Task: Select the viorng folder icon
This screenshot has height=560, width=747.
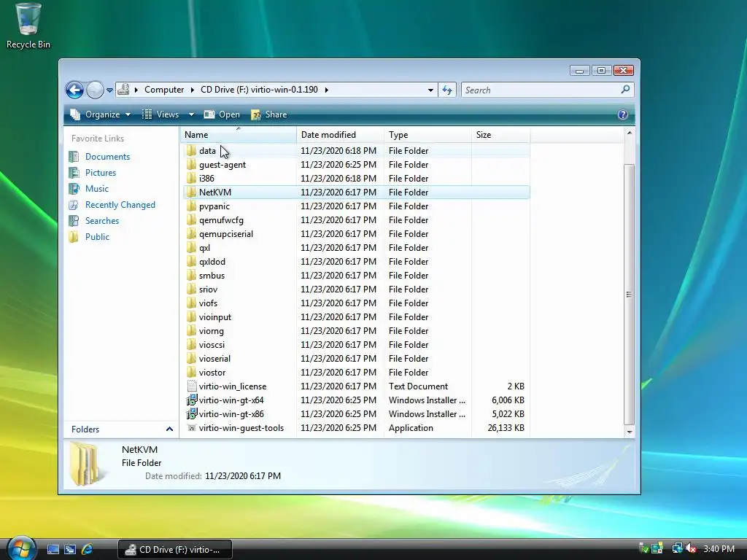Action: 192,330
